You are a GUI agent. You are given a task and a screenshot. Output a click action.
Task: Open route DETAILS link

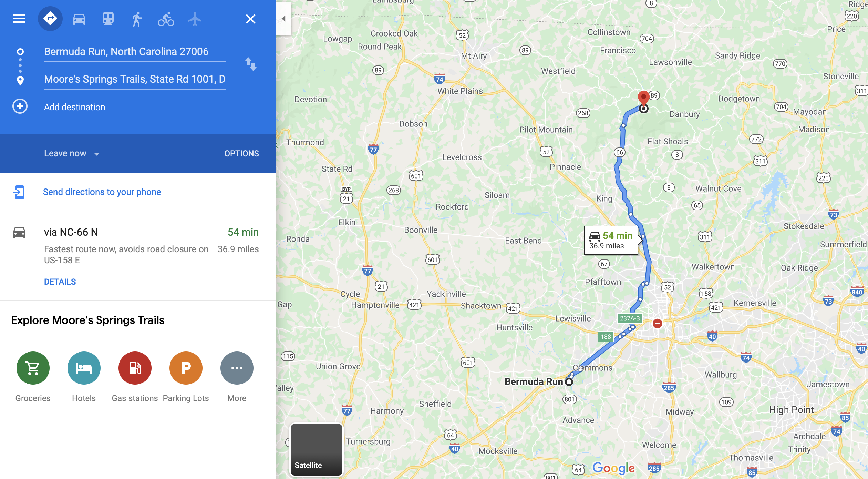(60, 282)
